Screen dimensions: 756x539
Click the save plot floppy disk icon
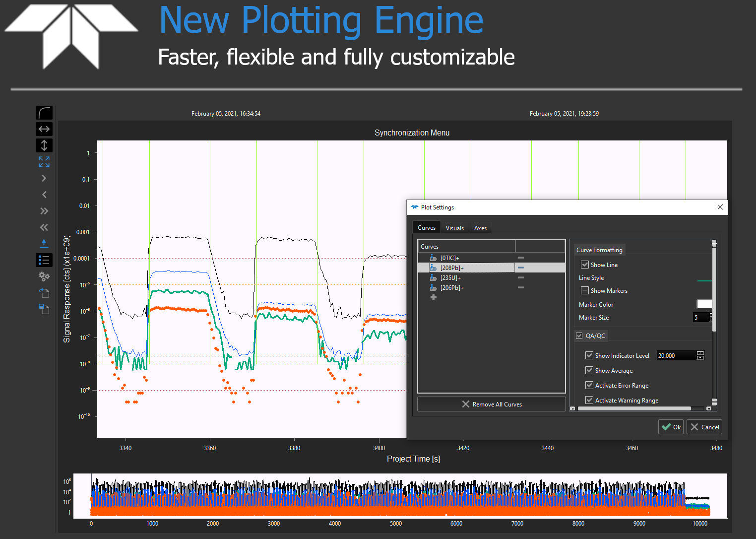(x=44, y=309)
